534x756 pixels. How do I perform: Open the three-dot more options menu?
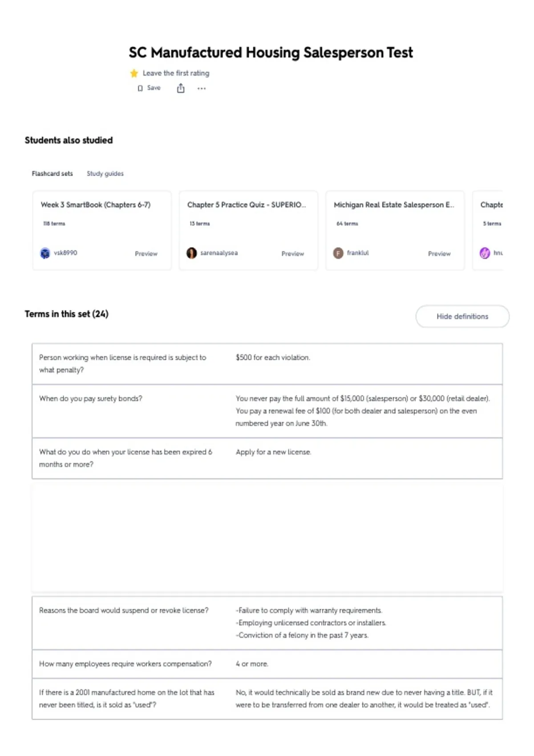202,88
